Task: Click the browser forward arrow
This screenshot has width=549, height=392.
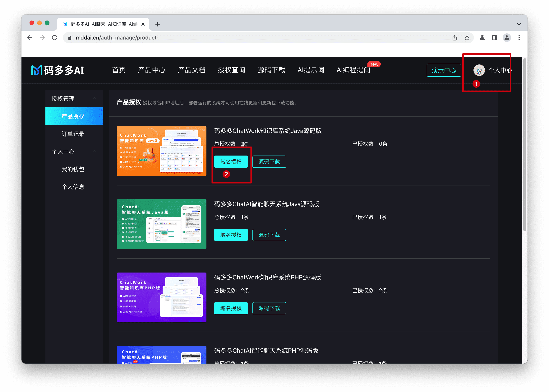Action: point(42,38)
